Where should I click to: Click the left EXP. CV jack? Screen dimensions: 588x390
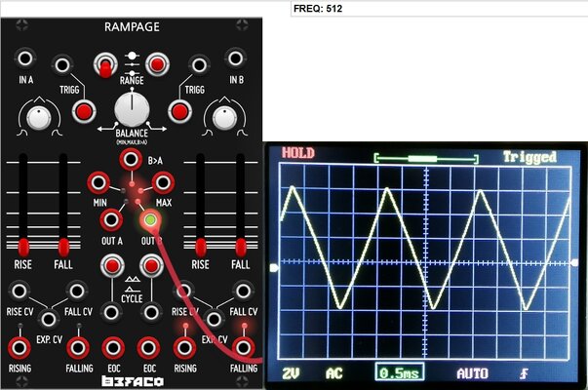tap(49, 319)
